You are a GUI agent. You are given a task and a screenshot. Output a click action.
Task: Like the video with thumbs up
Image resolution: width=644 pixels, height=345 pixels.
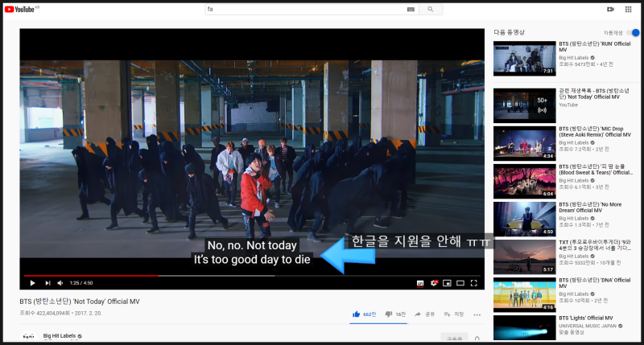coord(365,314)
